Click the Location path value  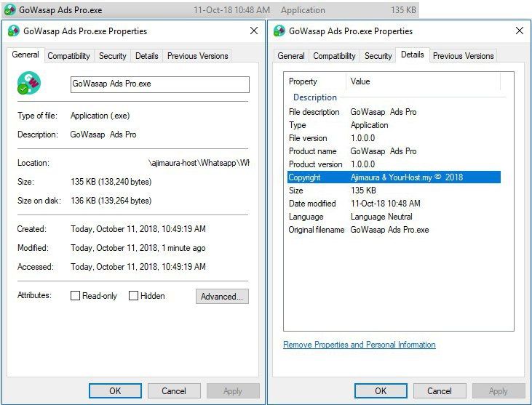[199, 163]
